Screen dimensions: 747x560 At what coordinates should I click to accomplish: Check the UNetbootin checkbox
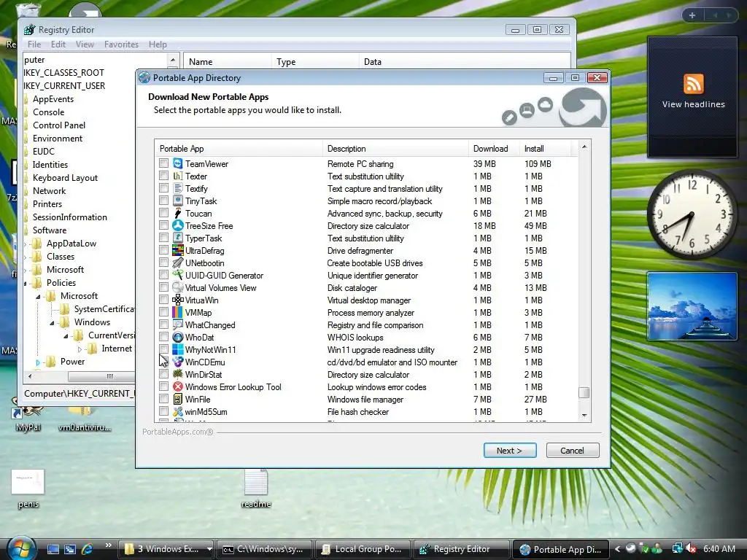[x=164, y=262]
